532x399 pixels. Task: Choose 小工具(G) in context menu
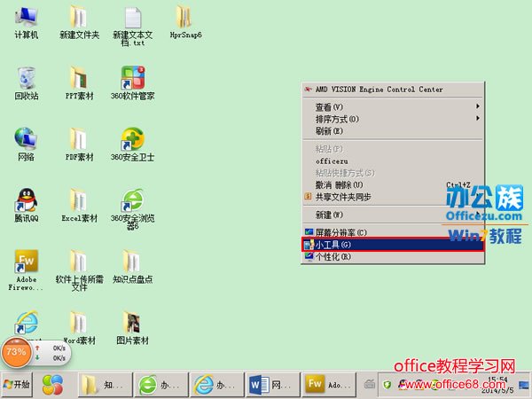[x=393, y=245]
